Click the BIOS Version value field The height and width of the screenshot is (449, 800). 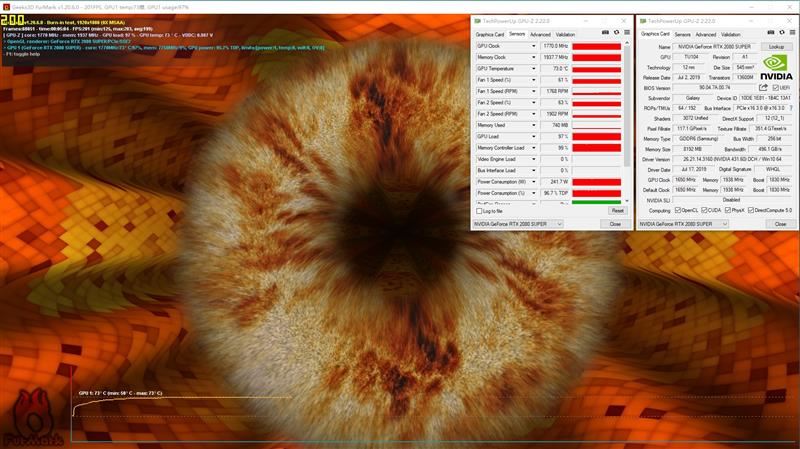pos(714,88)
